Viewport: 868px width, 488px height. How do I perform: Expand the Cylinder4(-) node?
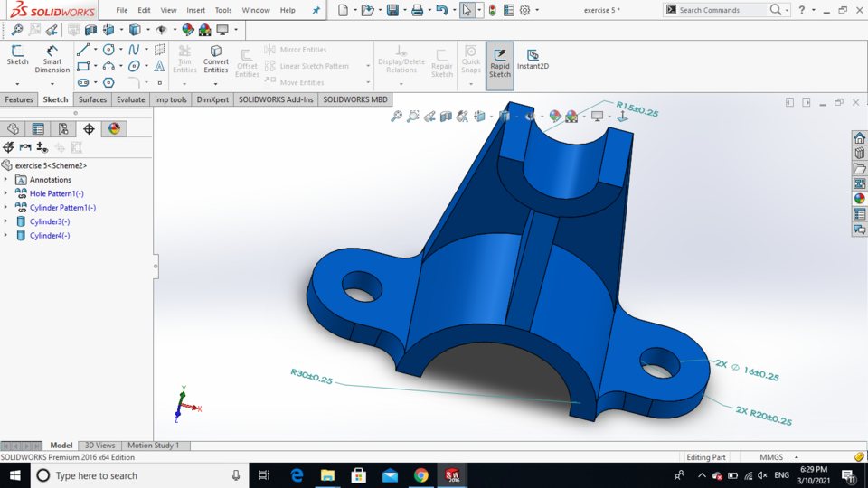pyautogui.click(x=5, y=235)
